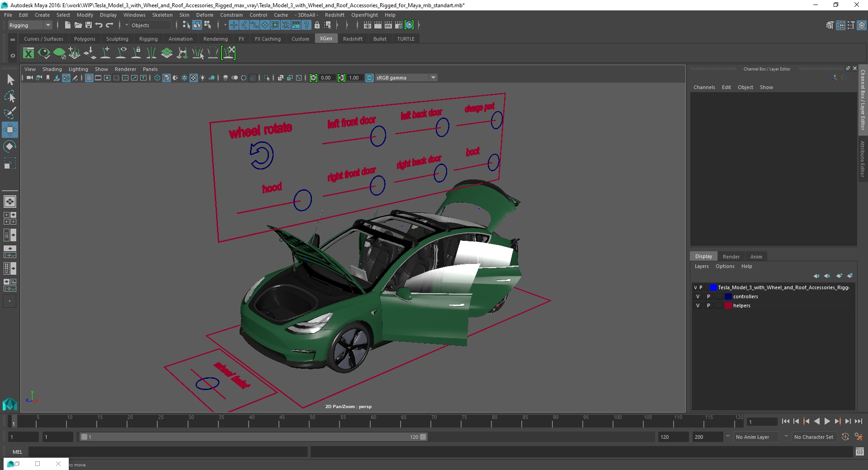Activate the Lasso Select tool
Viewport: 868px width, 470px height.
pyautogui.click(x=10, y=96)
